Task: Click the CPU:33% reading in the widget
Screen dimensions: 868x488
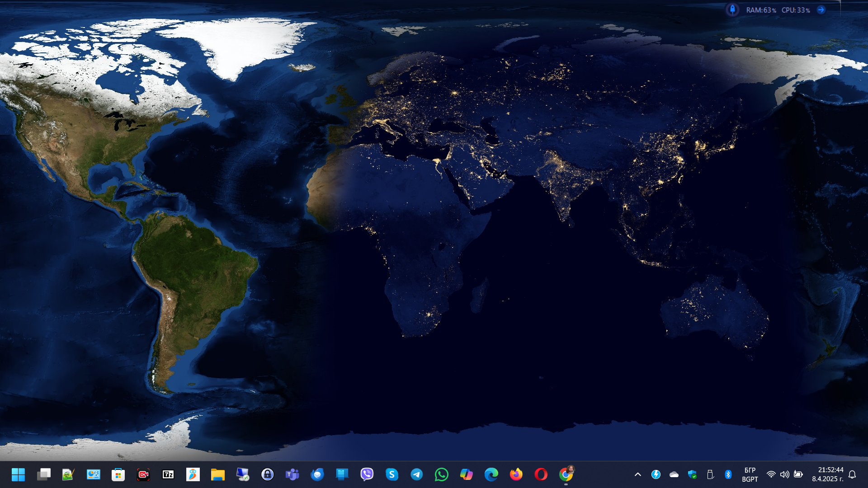Action: pyautogui.click(x=796, y=10)
